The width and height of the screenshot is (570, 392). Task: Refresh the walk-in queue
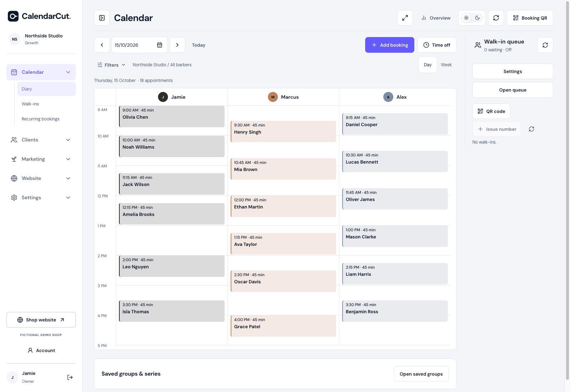point(545,45)
